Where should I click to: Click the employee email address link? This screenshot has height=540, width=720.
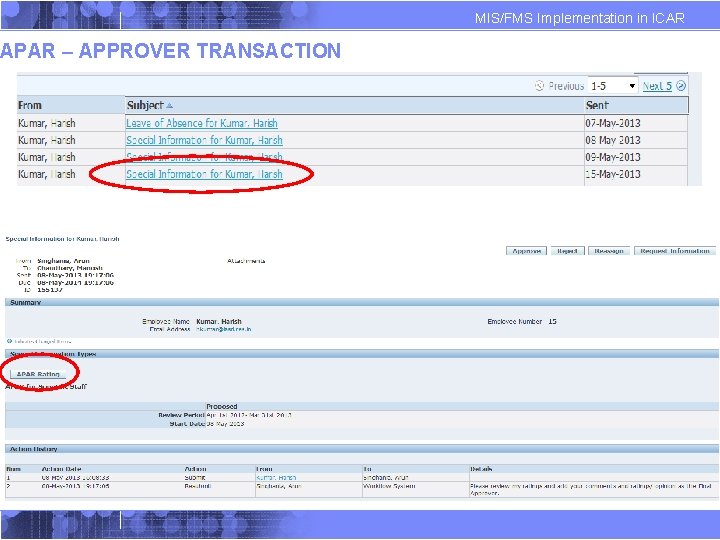224,329
